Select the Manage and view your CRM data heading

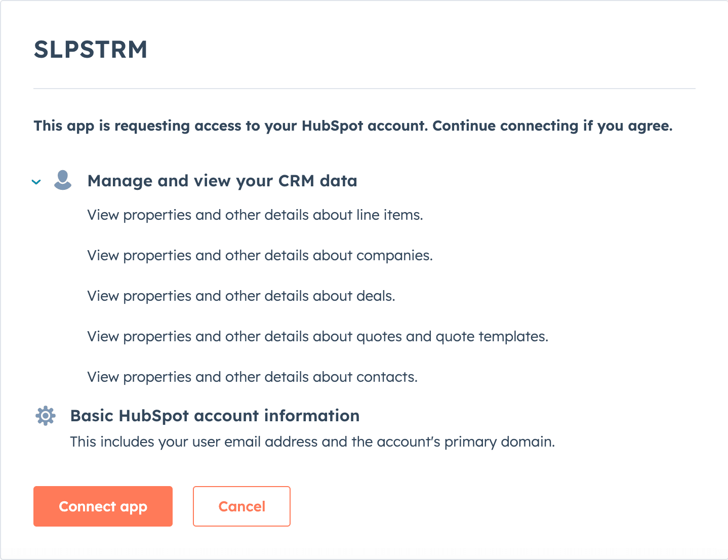222,181
